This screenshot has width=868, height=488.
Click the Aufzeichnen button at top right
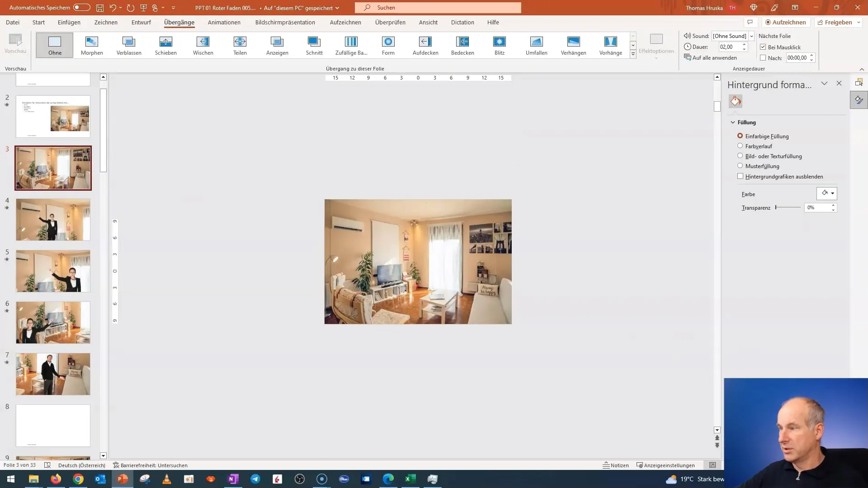pos(786,22)
